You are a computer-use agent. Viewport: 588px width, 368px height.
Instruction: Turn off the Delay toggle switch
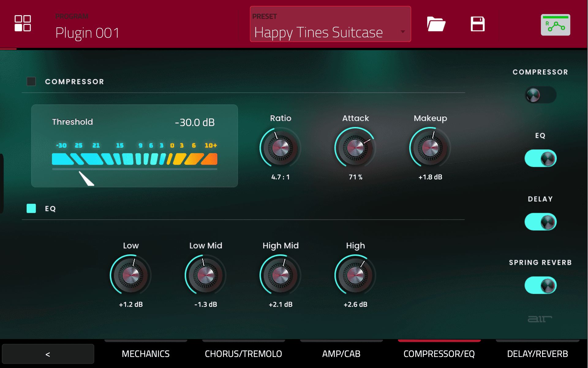pyautogui.click(x=540, y=222)
